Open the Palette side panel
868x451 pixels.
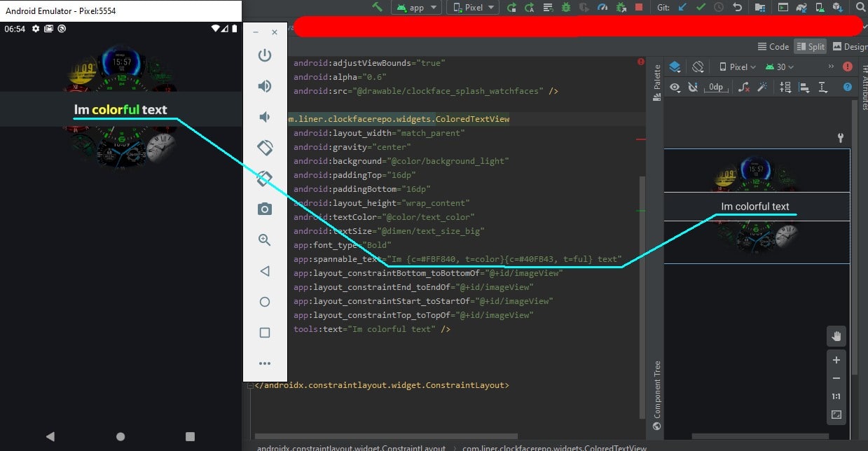point(657,83)
